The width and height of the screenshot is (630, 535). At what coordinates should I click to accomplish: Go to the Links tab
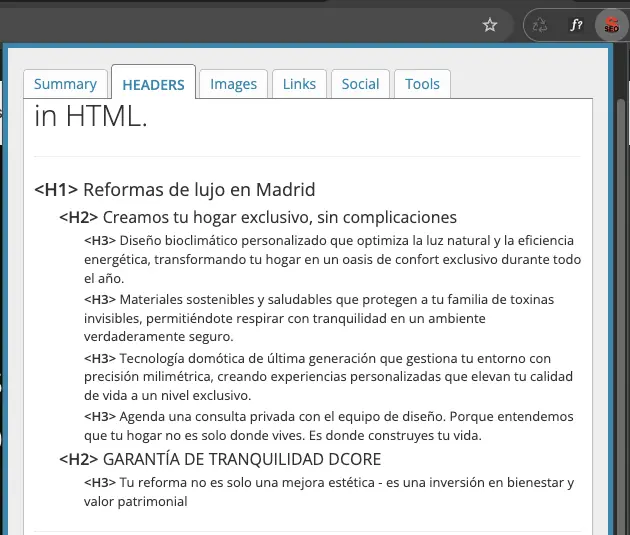299,84
